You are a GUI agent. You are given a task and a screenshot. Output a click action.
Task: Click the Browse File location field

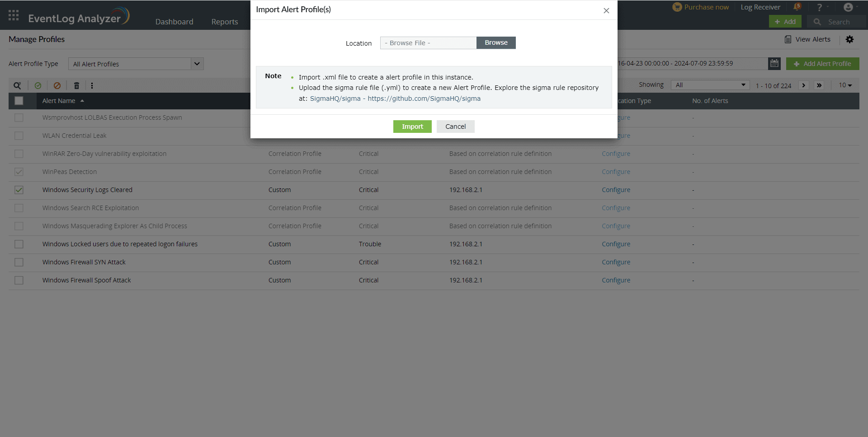[428, 43]
